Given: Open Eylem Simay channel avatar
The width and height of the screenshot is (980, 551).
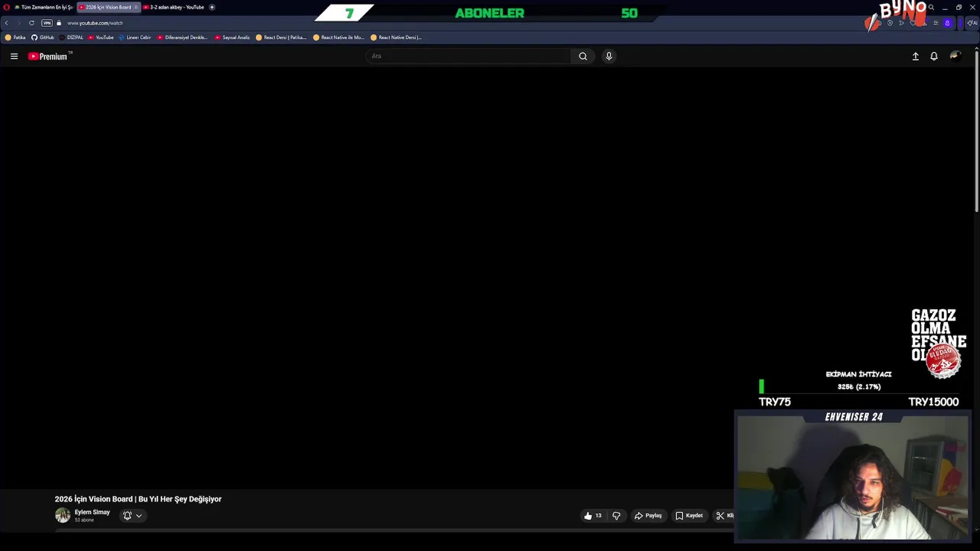Looking at the screenshot, I should click(x=63, y=515).
